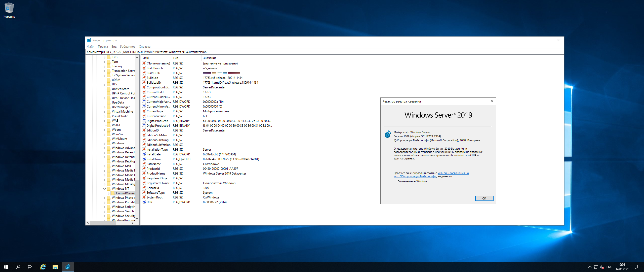Click the tree horizontal scrollbar right arrow
The width and height of the screenshot is (644, 272).
[x=133, y=223]
